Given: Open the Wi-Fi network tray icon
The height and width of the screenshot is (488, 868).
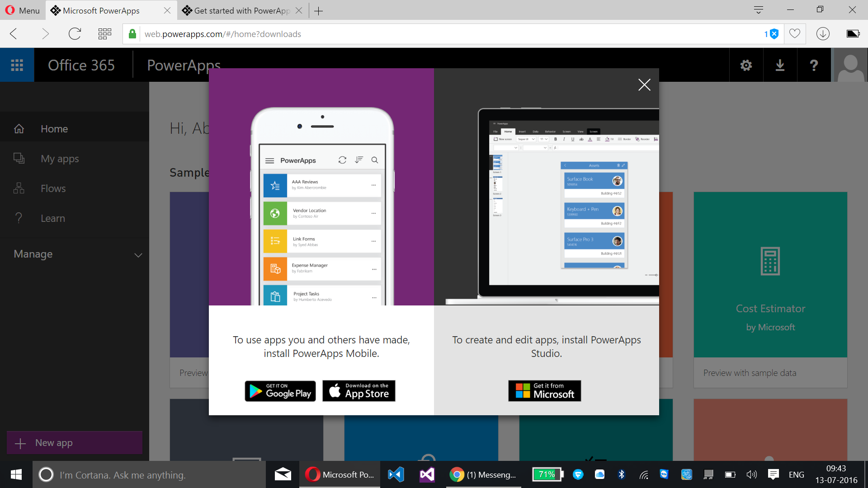Looking at the screenshot, I should click(644, 474).
